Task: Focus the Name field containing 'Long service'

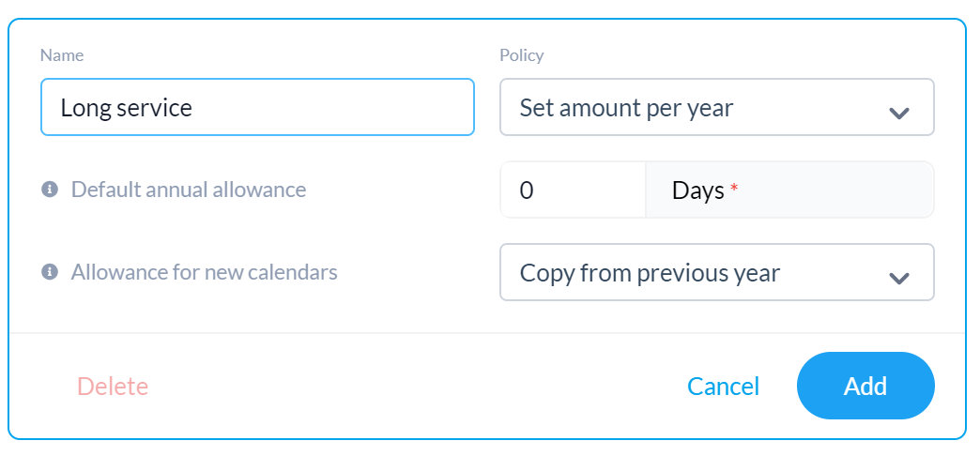Action: pos(257,107)
